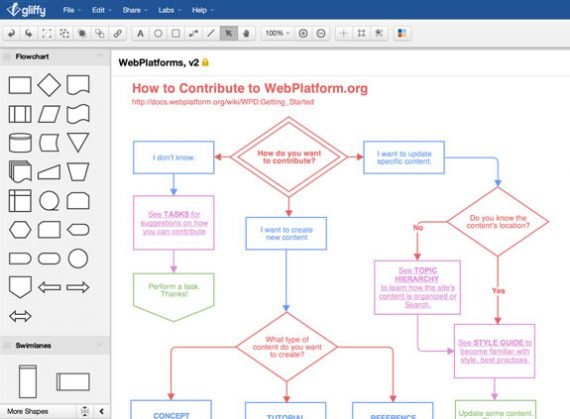Click the Zoom out minus icon

pos(321,33)
